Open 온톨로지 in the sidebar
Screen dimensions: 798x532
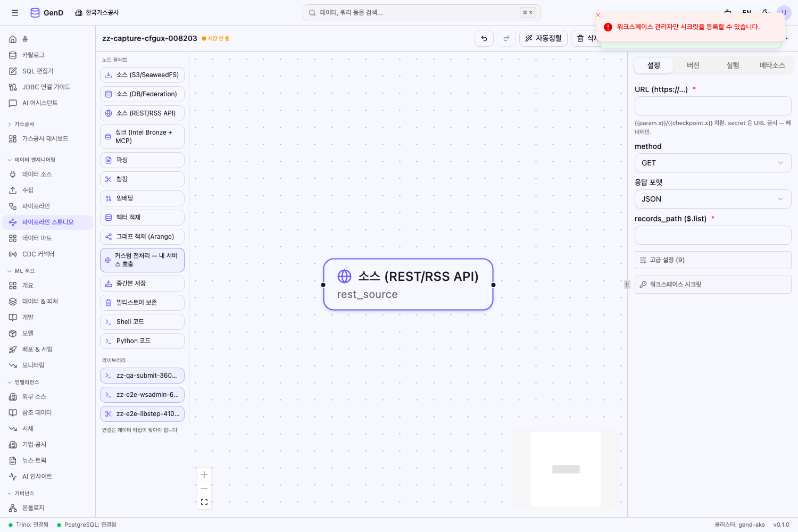coord(48,508)
